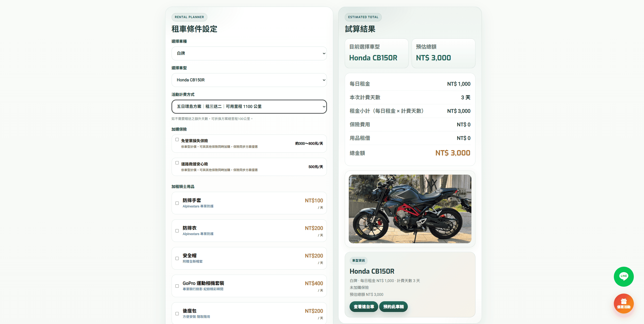The width and height of the screenshot is (644, 324).
Task: Click the 查看這台車 button
Action: 364,307
